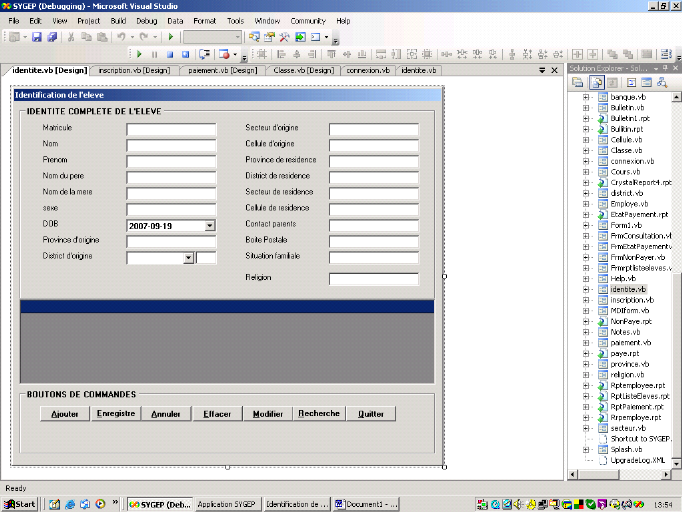Click the Matricule text field
The height and width of the screenshot is (512, 682).
click(x=171, y=129)
